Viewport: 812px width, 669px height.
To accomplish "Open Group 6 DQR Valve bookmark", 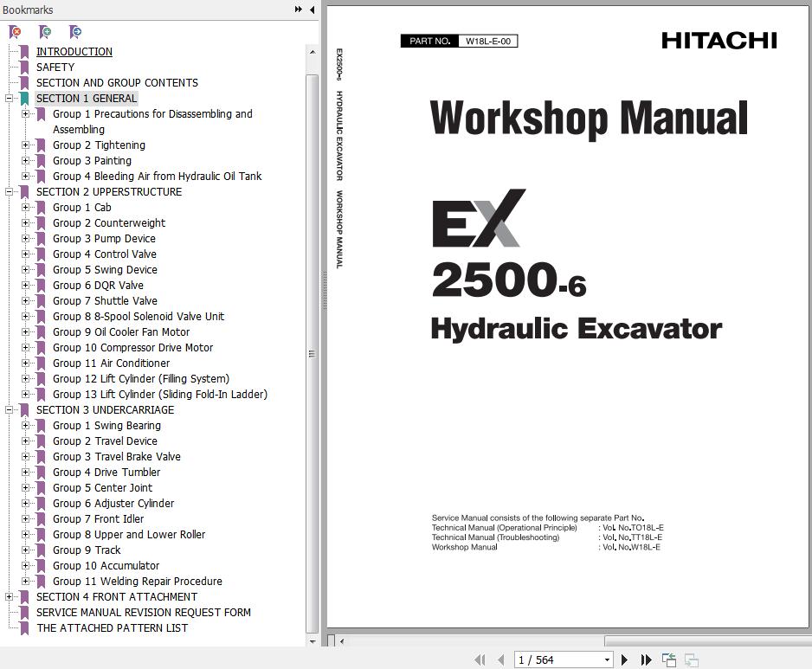I will tap(99, 285).
